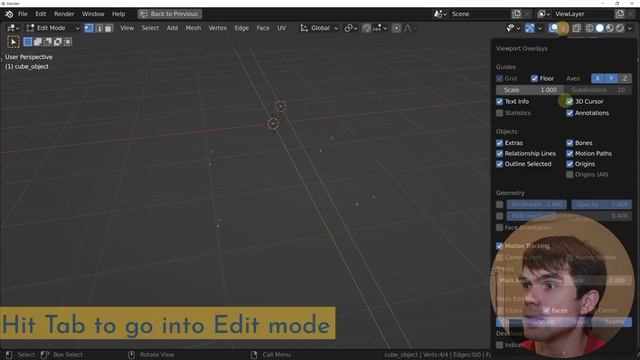Toggle the Extras checkbox
The image size is (640, 360).
tap(500, 143)
